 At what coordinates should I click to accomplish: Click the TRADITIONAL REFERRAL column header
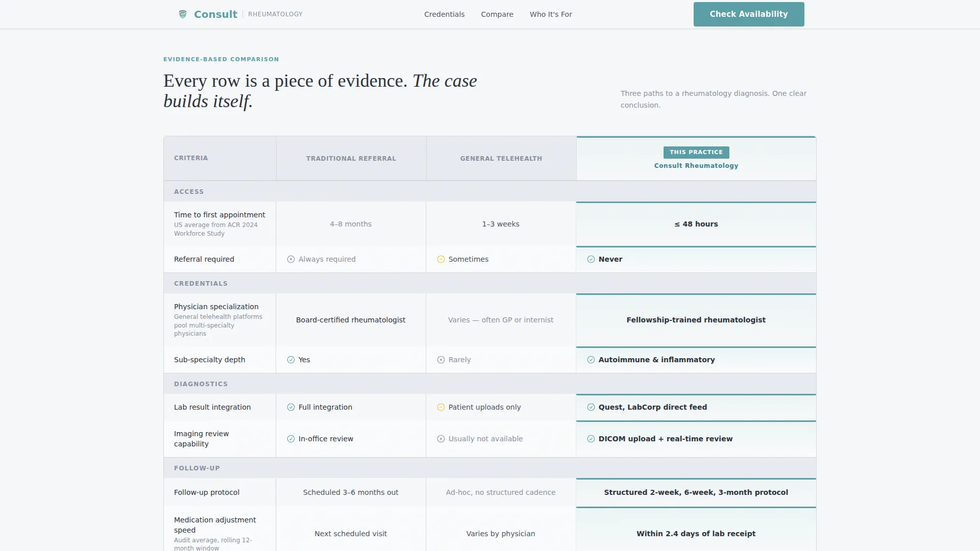[x=351, y=159]
